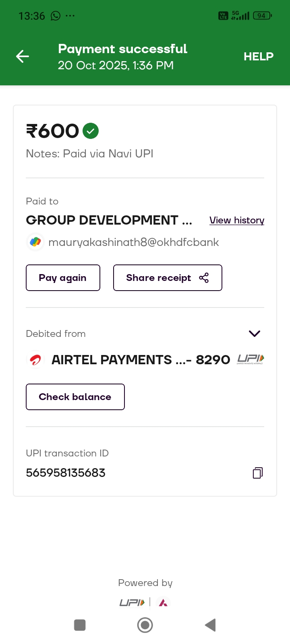Tap the share icon in Share receipt
Image resolution: width=290 pixels, height=644 pixels.
click(x=204, y=278)
